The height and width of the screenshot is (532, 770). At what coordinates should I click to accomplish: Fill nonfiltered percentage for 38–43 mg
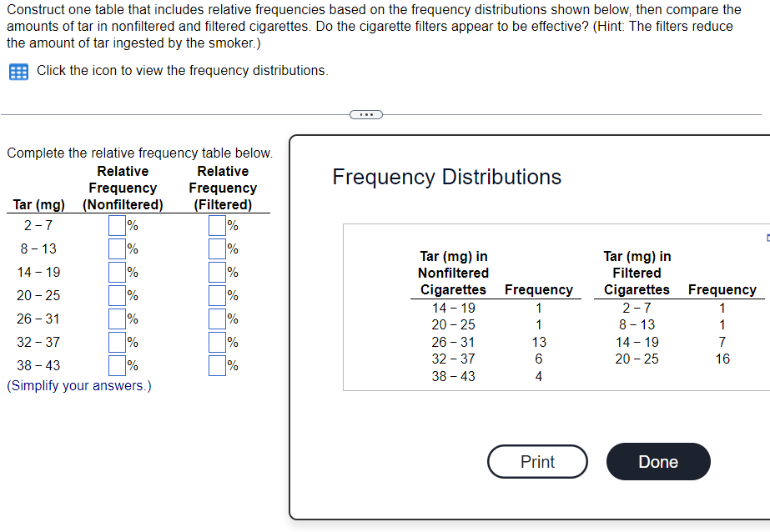117,365
